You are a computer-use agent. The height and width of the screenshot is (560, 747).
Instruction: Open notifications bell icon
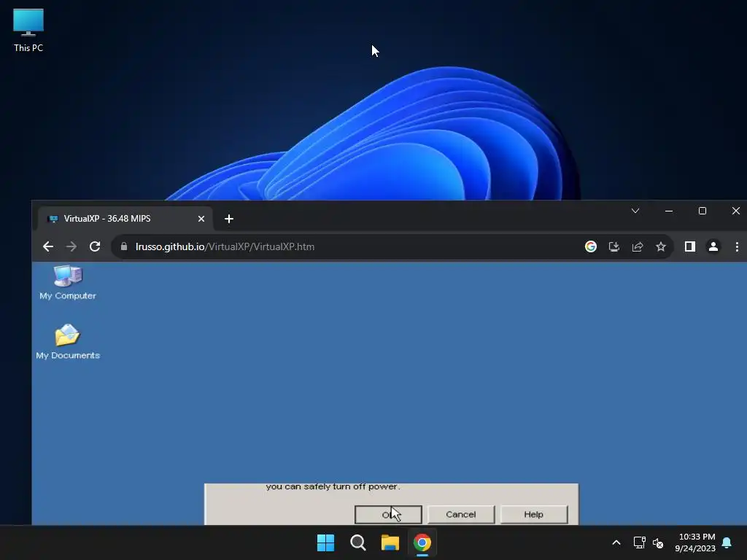(x=727, y=542)
